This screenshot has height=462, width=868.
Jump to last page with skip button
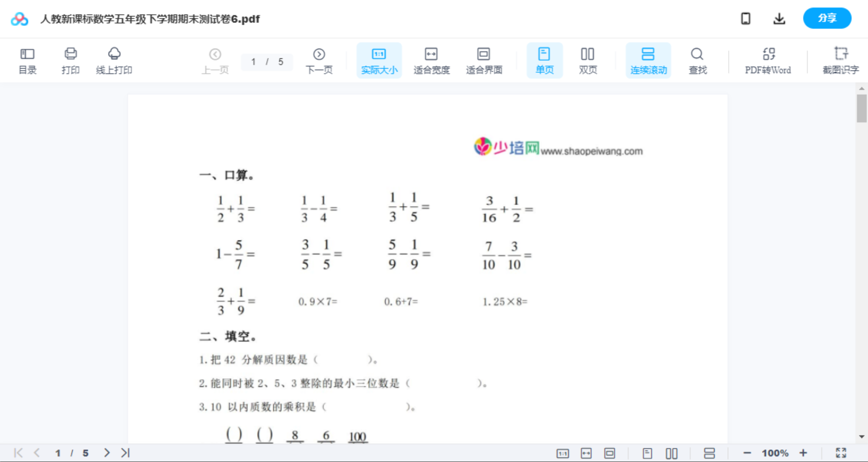(125, 452)
